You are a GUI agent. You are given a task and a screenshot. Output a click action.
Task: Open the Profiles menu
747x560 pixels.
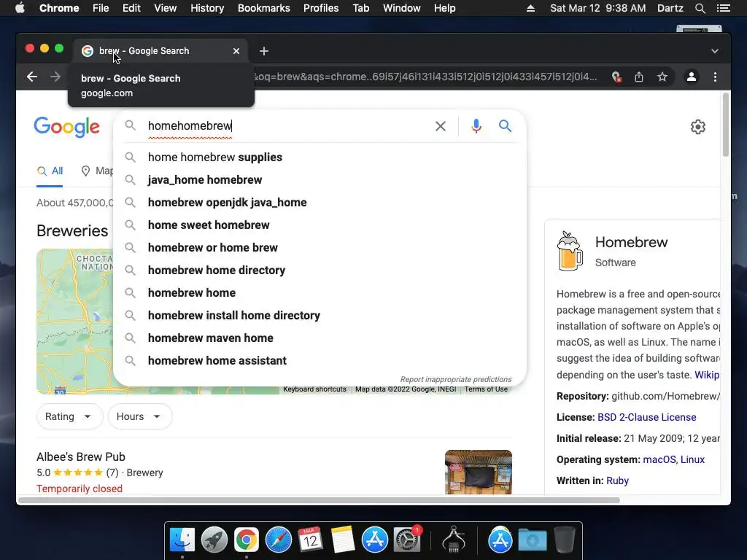point(321,8)
